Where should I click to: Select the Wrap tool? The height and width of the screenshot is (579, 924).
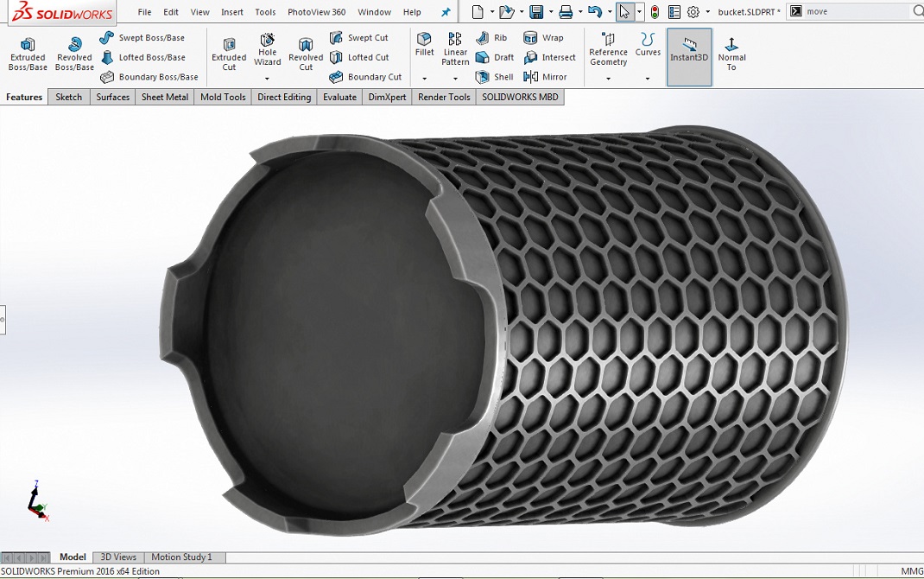543,38
